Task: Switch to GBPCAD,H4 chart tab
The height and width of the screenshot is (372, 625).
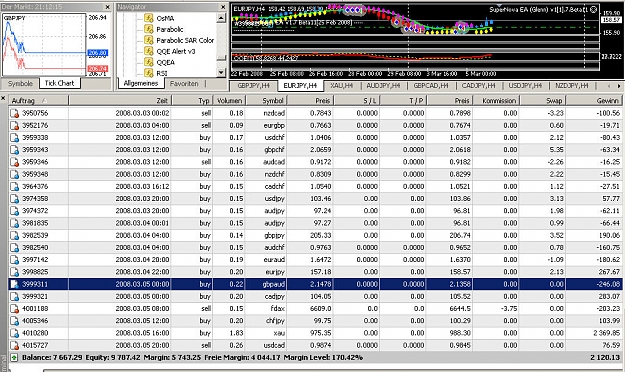Action: click(x=431, y=86)
